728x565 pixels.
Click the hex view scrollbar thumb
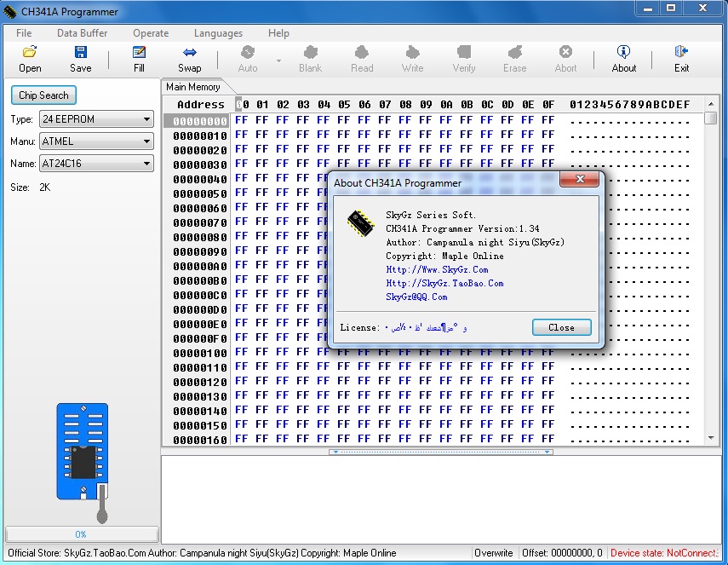pos(711,118)
